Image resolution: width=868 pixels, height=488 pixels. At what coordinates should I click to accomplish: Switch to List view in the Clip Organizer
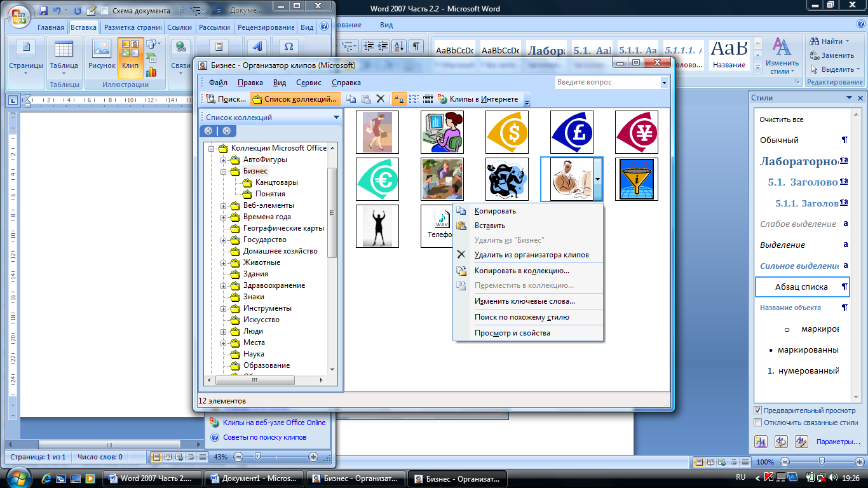[414, 99]
